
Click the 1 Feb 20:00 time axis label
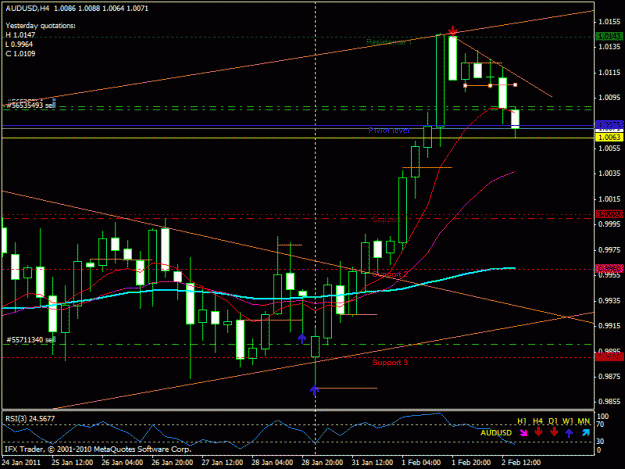click(471, 463)
